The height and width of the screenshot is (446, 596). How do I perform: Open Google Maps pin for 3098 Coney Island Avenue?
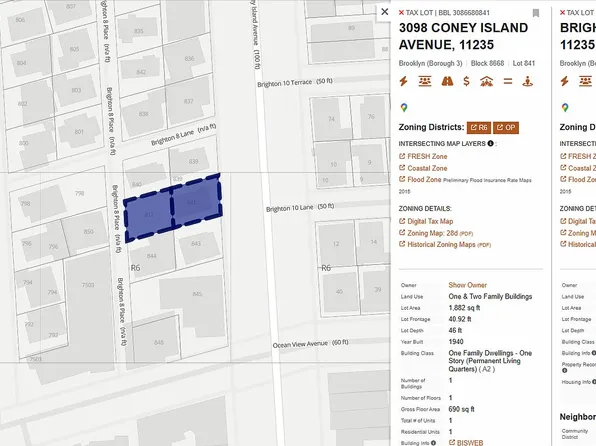coord(404,108)
